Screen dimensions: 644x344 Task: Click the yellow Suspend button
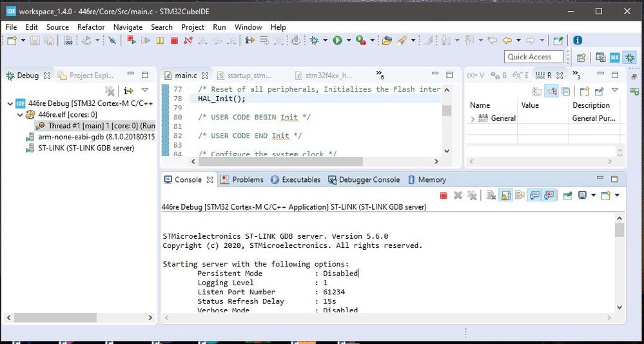(160, 40)
